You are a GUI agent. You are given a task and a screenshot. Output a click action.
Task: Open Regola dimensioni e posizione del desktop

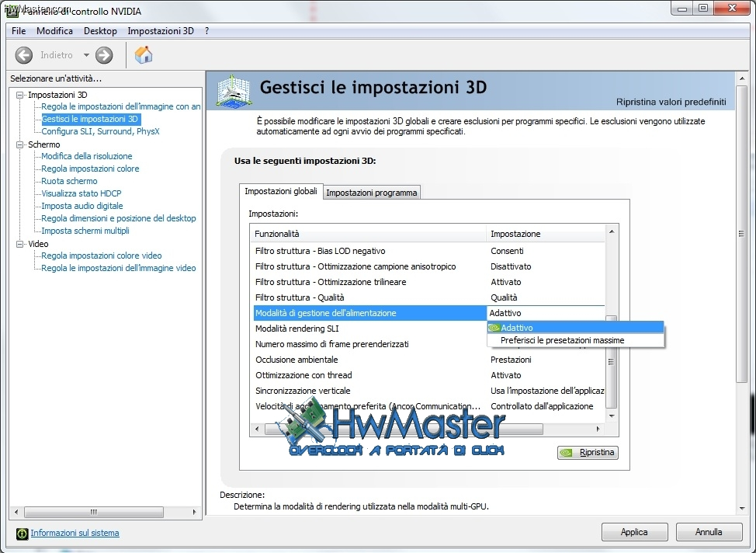point(119,218)
